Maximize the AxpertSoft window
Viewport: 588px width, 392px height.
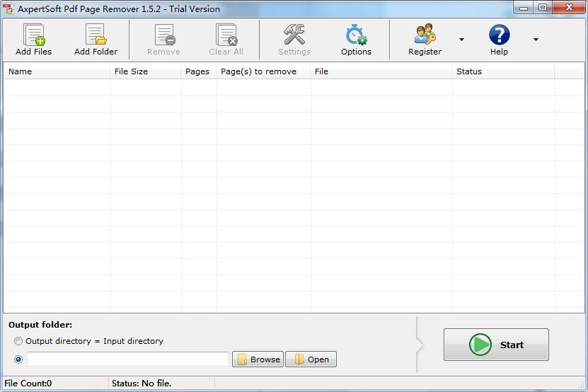pos(543,8)
